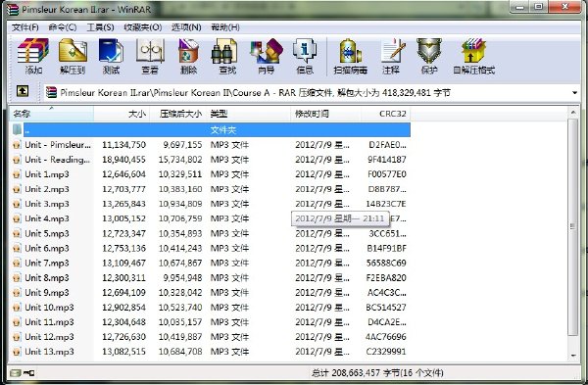Click the 添加 (Add) toolbar icon
Image resolution: width=588 pixels, height=385 pixels.
(x=33, y=56)
